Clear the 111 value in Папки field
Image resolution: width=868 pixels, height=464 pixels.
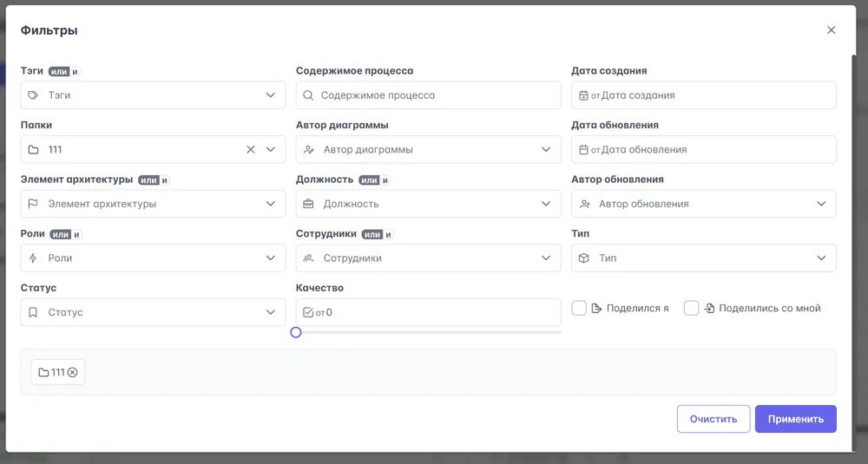(x=251, y=149)
